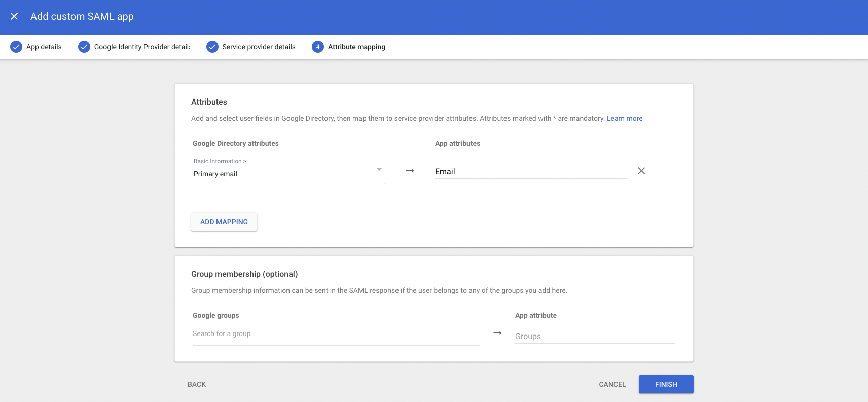Click the FINISH button
This screenshot has width=868, height=402.
point(666,384)
